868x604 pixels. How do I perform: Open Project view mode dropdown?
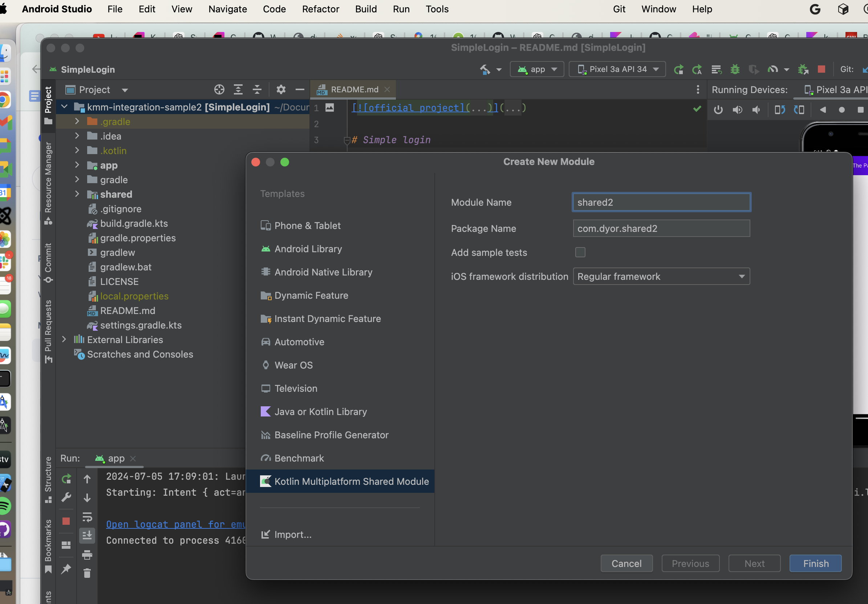97,90
